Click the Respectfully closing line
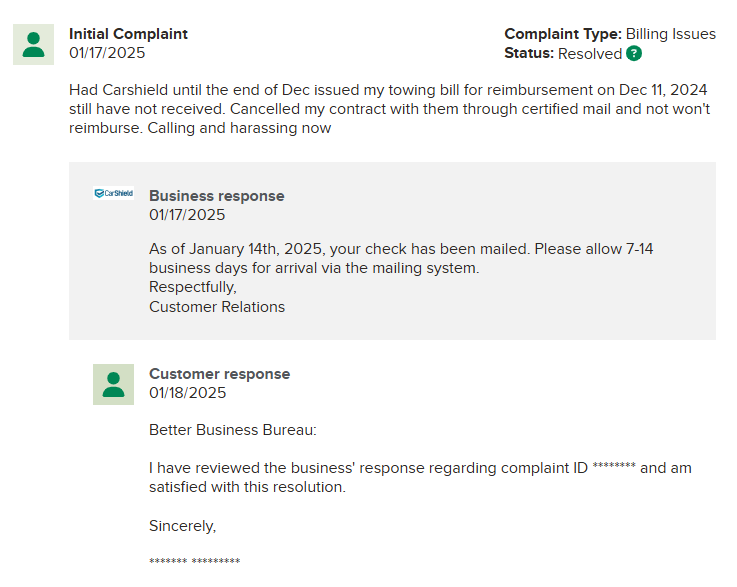Screen dimensions: 737x587 pyautogui.click(x=193, y=288)
